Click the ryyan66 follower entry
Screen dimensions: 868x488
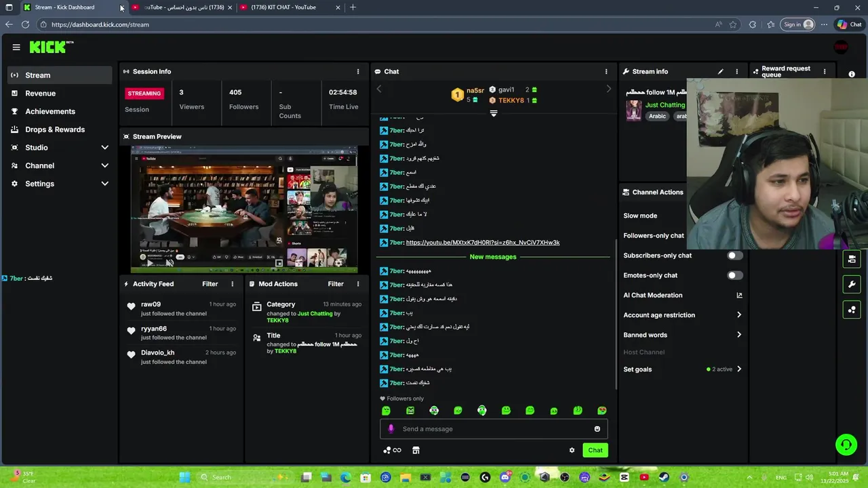pyautogui.click(x=182, y=333)
